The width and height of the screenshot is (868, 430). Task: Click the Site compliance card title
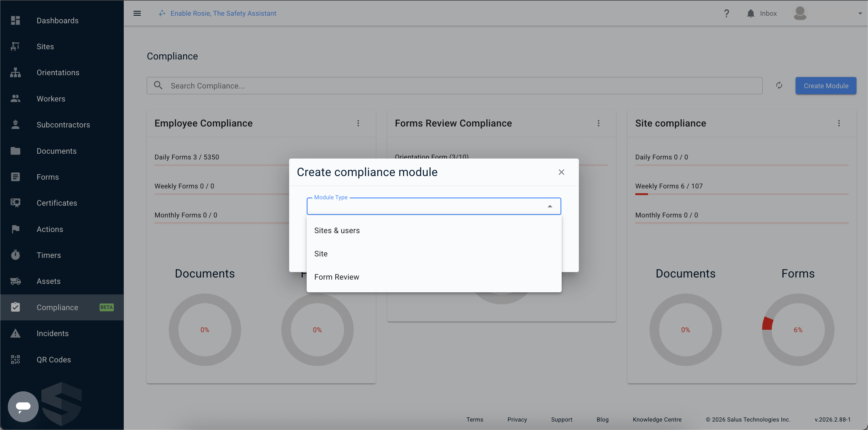tap(670, 123)
